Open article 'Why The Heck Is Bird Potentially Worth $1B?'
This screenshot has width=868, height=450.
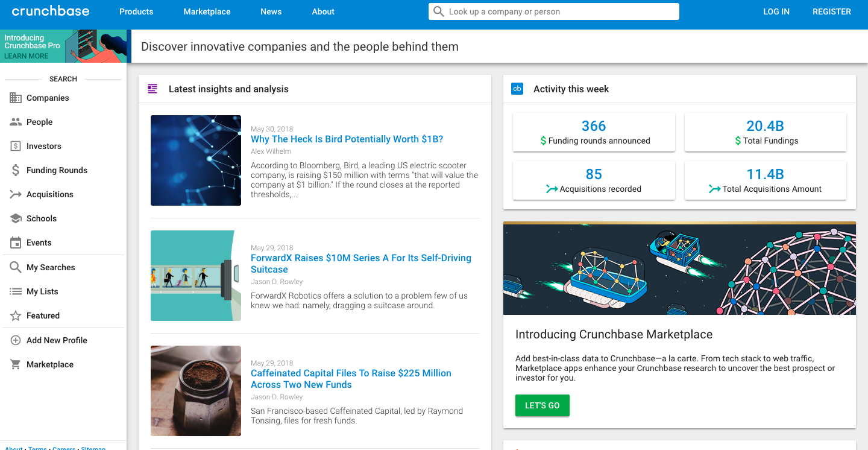click(347, 139)
